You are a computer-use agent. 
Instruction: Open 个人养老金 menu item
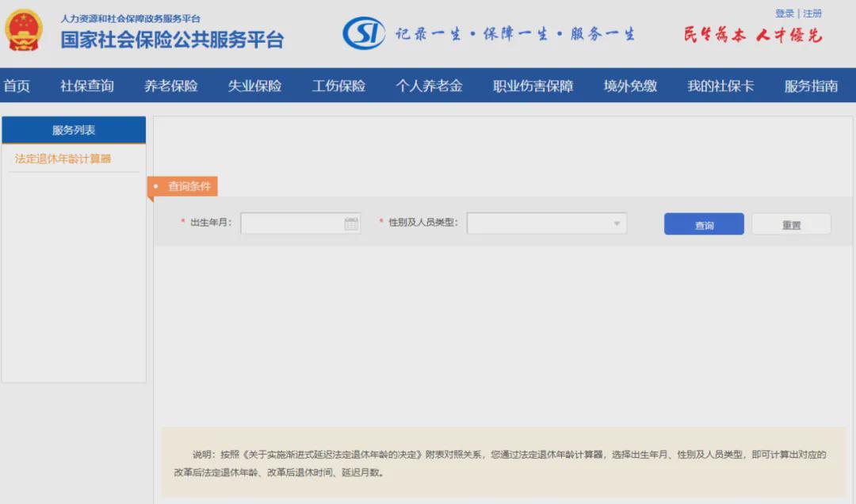tap(430, 86)
